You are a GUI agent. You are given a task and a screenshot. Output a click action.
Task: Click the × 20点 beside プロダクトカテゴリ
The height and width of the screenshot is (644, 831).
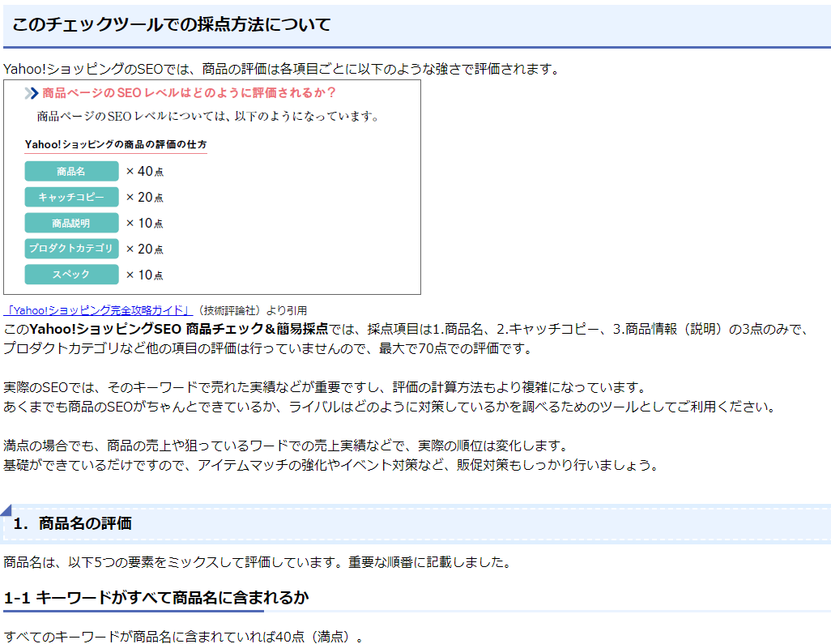click(145, 249)
